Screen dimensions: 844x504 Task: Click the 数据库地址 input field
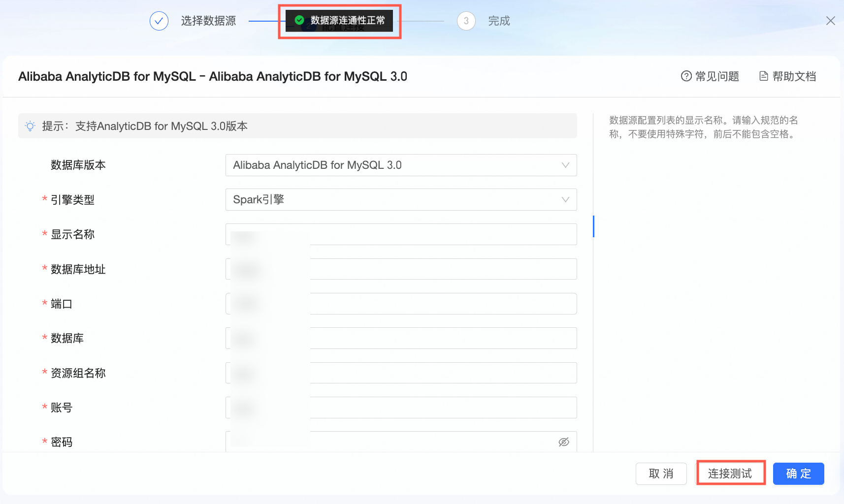(401, 269)
